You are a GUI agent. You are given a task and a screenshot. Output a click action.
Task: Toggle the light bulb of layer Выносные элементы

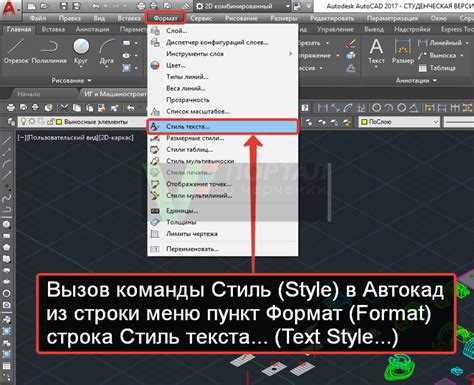tap(24, 122)
